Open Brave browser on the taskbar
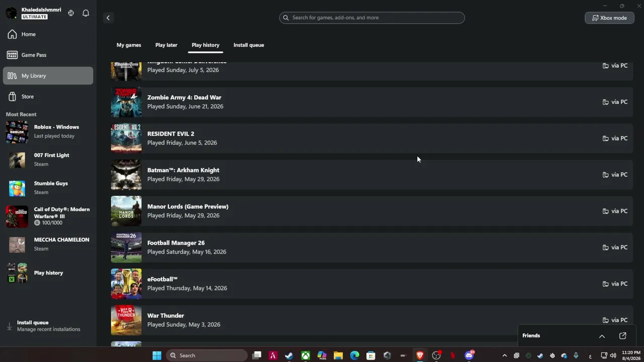The image size is (644, 362). 420,355
